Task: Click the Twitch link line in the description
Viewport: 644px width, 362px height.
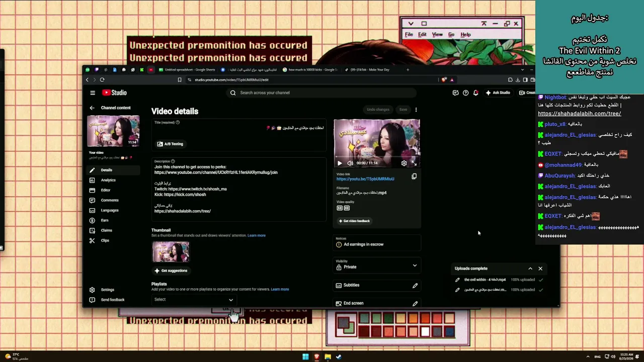Action: pos(191,189)
